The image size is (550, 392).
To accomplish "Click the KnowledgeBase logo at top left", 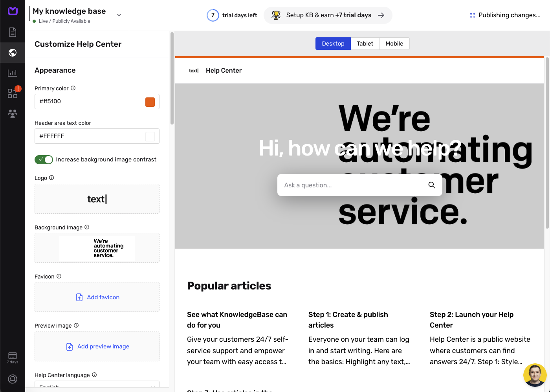I will [x=13, y=11].
